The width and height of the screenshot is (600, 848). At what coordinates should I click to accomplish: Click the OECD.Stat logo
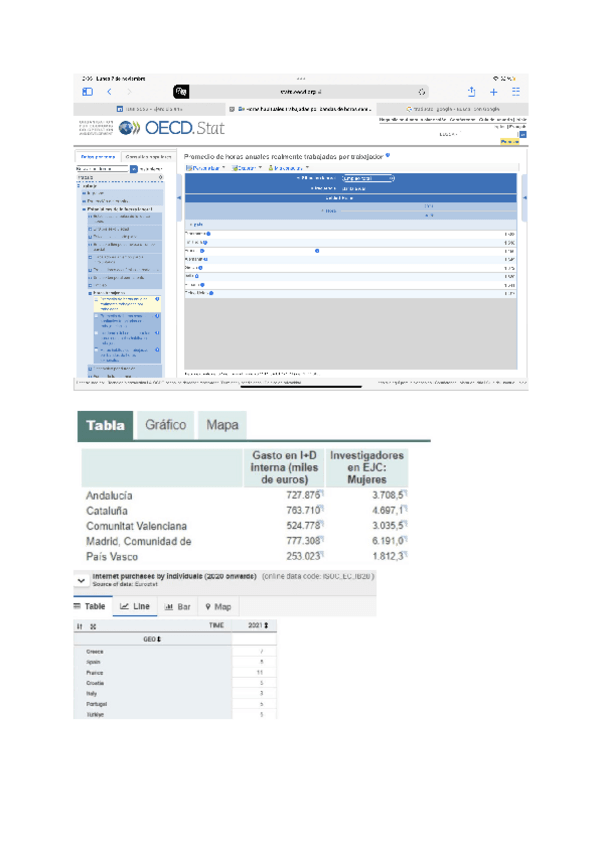point(171,128)
